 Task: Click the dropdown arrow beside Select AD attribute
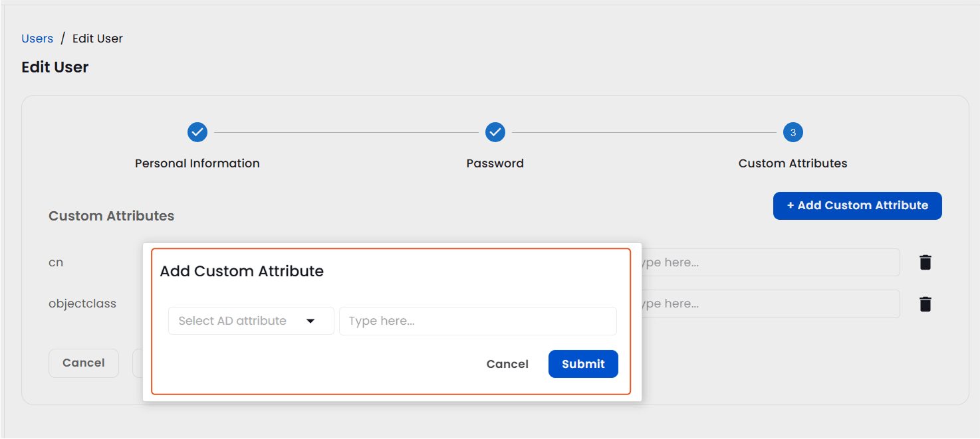tap(310, 321)
